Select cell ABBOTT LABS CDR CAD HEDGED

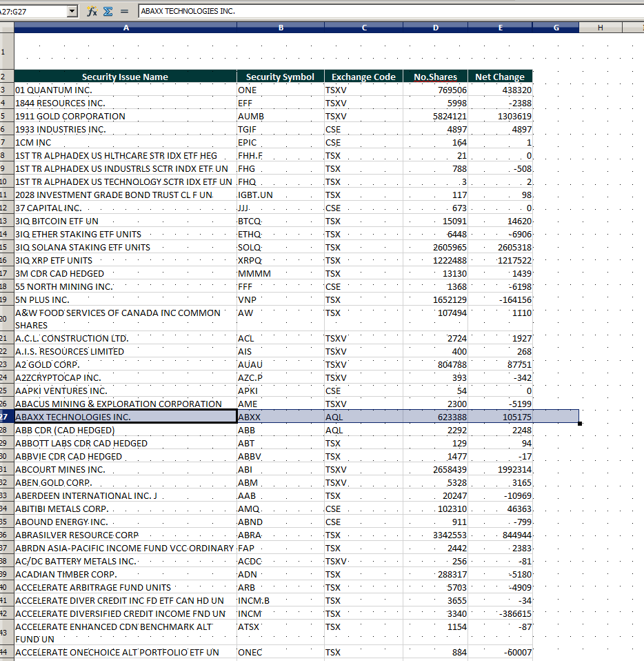pyautogui.click(x=125, y=443)
